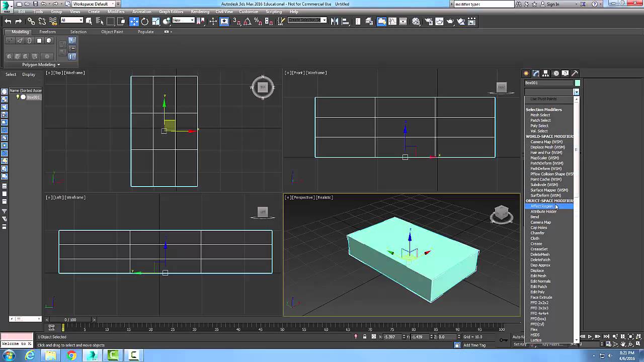This screenshot has height=362, width=644.
Task: Activate the Select and Link tool
Action: point(31,21)
